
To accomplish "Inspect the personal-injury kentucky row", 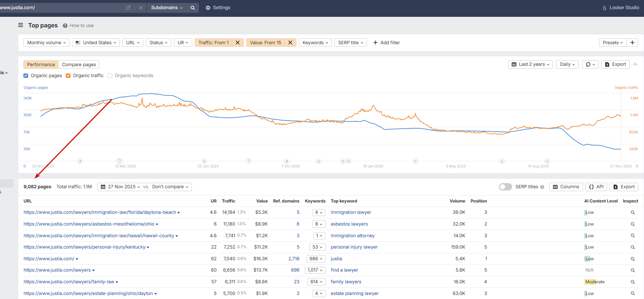I will pos(633,247).
